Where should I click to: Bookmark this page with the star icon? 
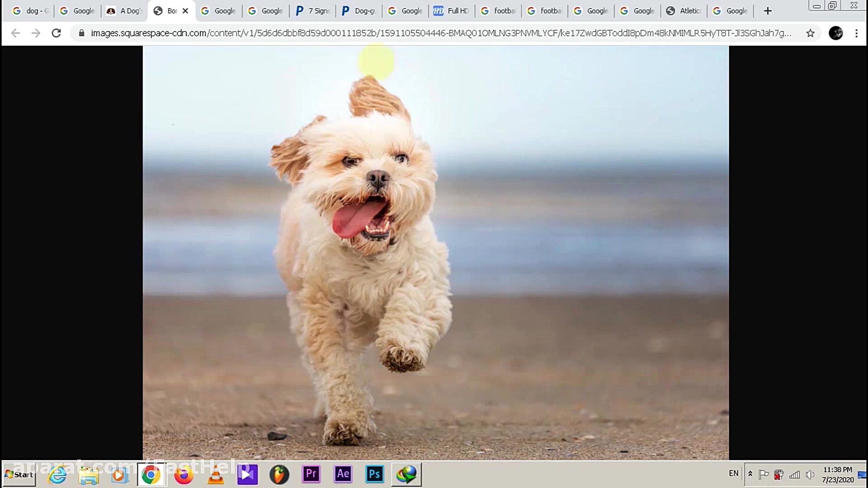[810, 33]
